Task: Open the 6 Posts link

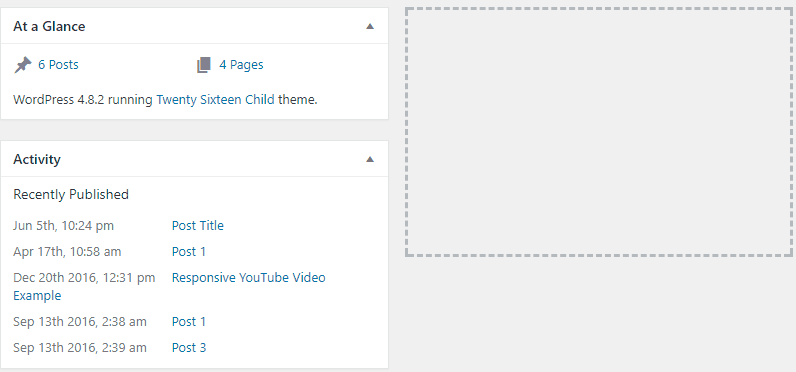Action: click(x=58, y=65)
